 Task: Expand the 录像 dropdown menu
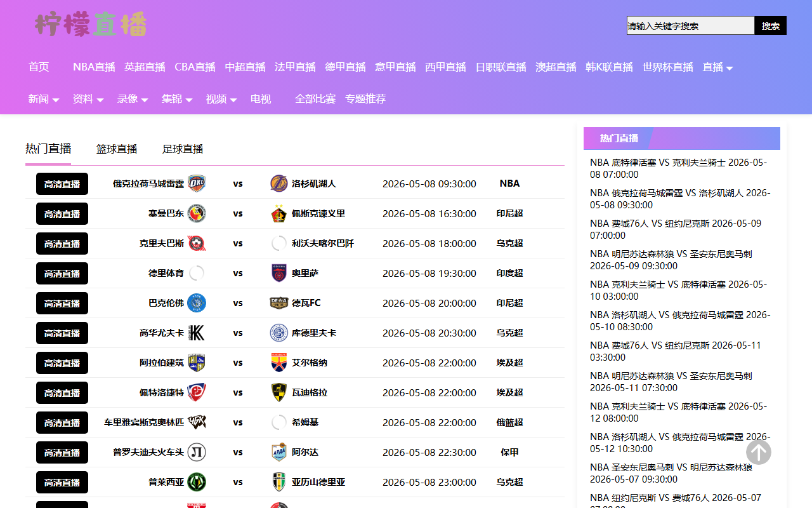(133, 99)
